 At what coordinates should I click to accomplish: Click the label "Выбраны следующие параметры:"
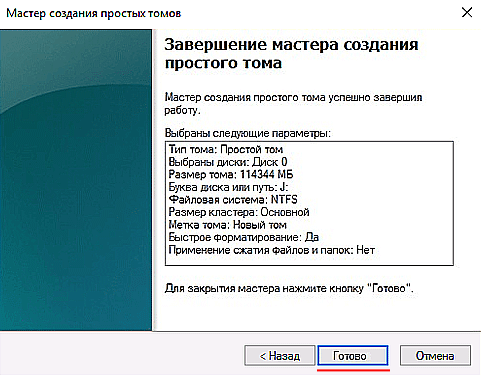coord(248,133)
